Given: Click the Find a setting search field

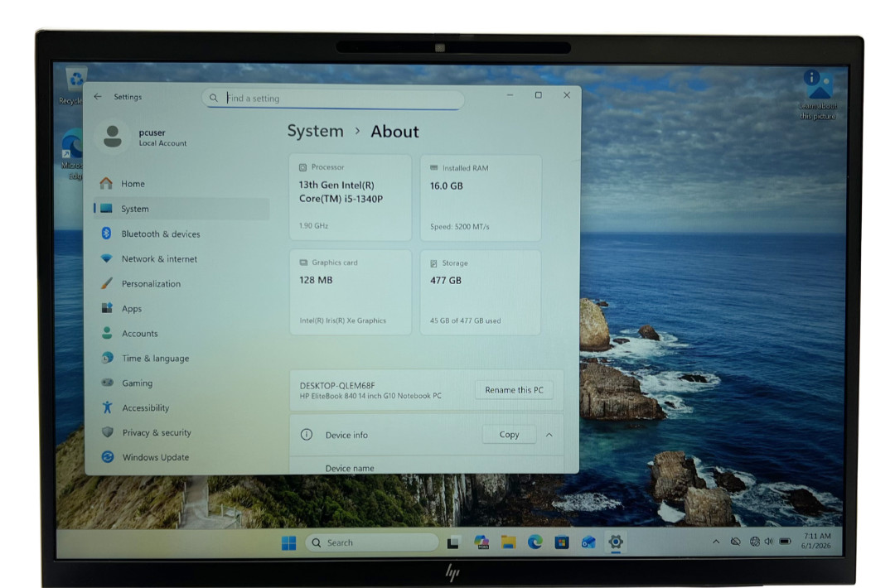Looking at the screenshot, I should (x=333, y=98).
